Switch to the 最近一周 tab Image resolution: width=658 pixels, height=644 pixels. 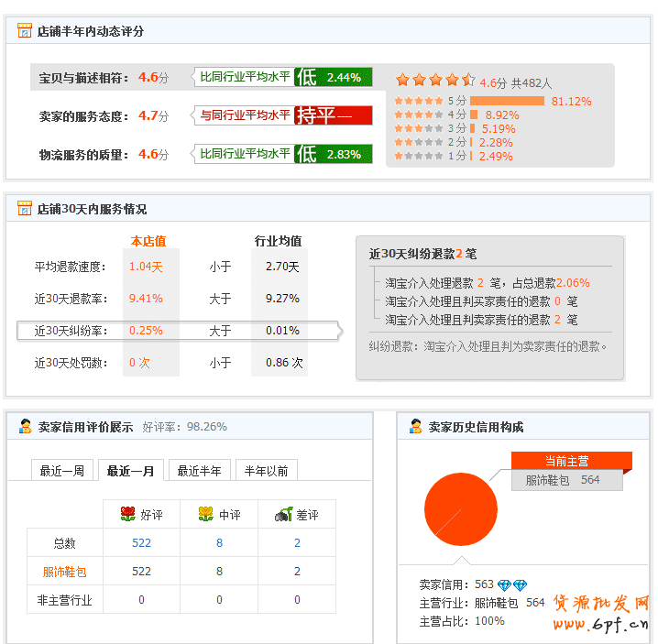point(62,470)
